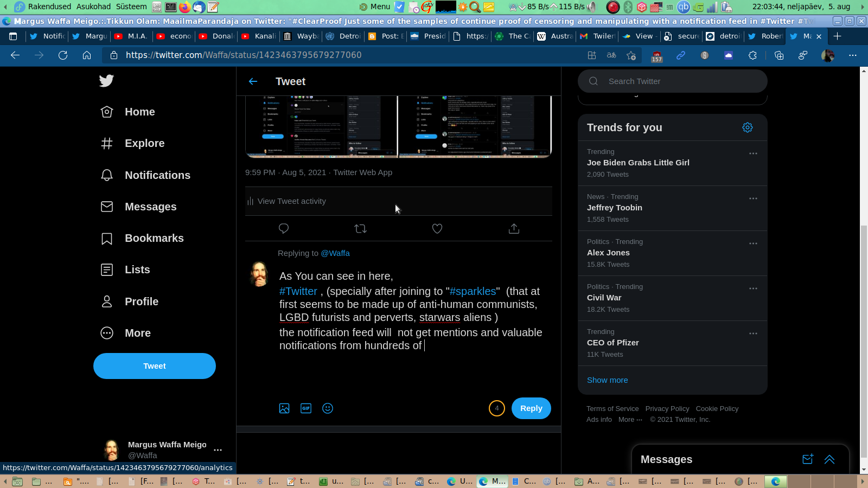
Task: Click the back arrow beside Tweet heading
Action: [x=253, y=81]
